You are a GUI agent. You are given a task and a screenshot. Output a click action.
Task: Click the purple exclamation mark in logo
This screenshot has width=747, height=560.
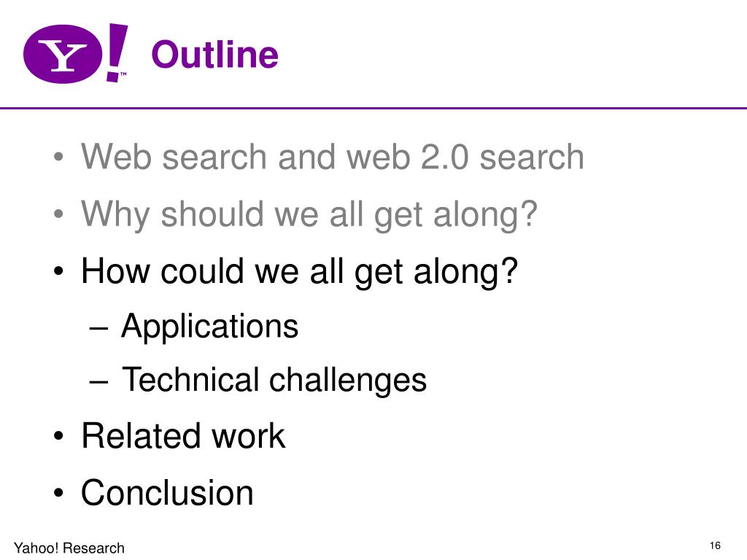pos(117,52)
